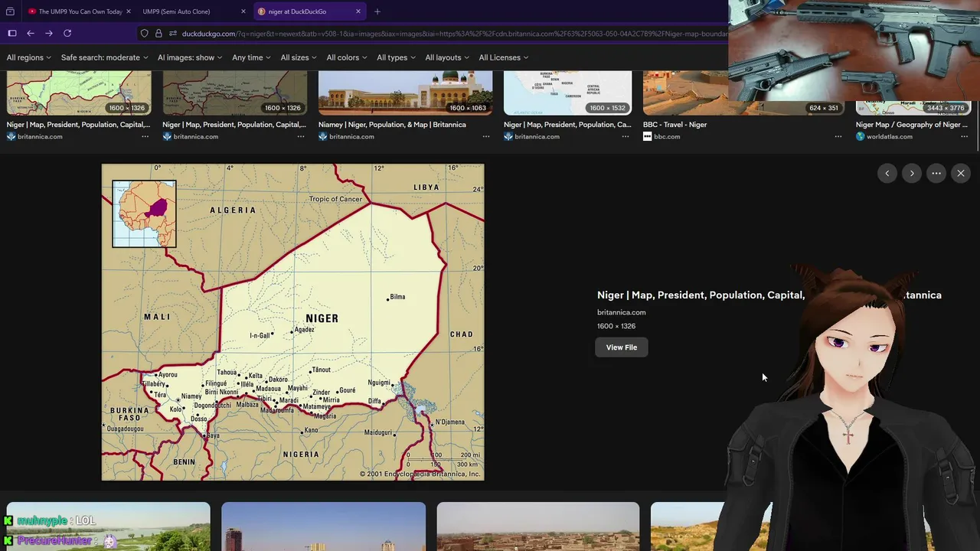Click the BBC favicon beside bbc.com
The image size is (980, 551).
[x=647, y=136]
